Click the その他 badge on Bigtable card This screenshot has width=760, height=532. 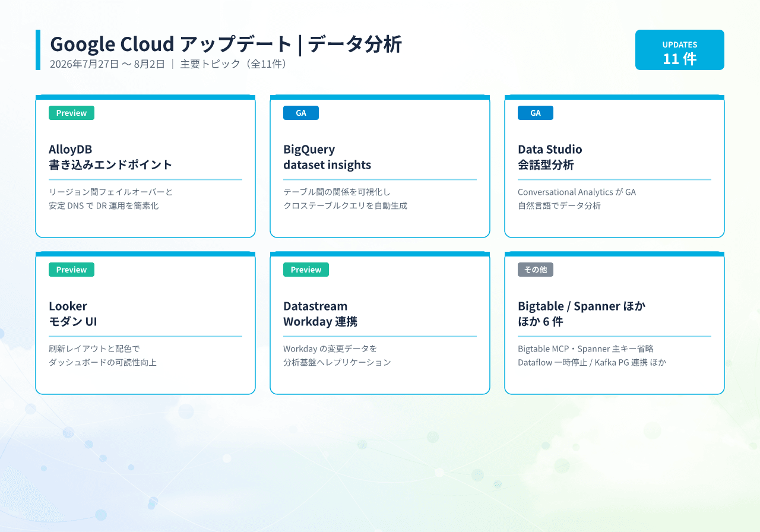tap(536, 270)
